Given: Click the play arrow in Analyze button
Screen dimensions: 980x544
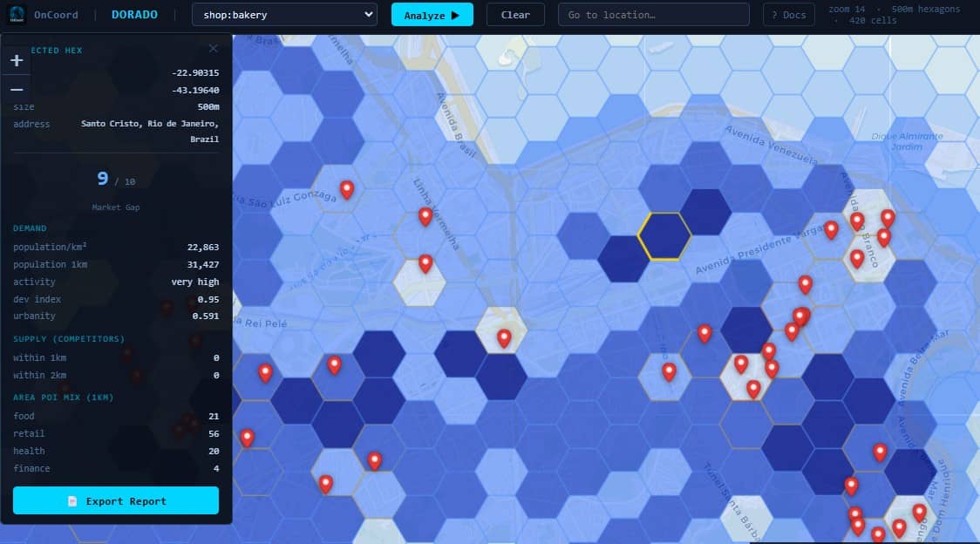Looking at the screenshot, I should pos(455,15).
